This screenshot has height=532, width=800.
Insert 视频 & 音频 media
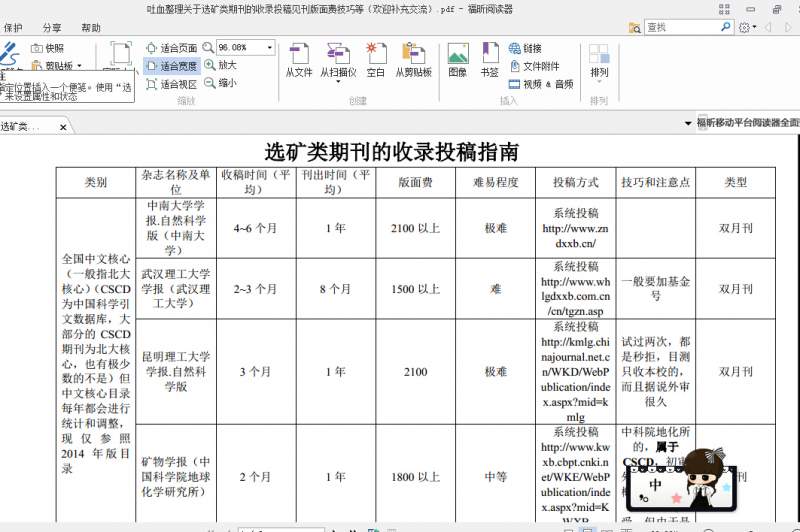(541, 84)
